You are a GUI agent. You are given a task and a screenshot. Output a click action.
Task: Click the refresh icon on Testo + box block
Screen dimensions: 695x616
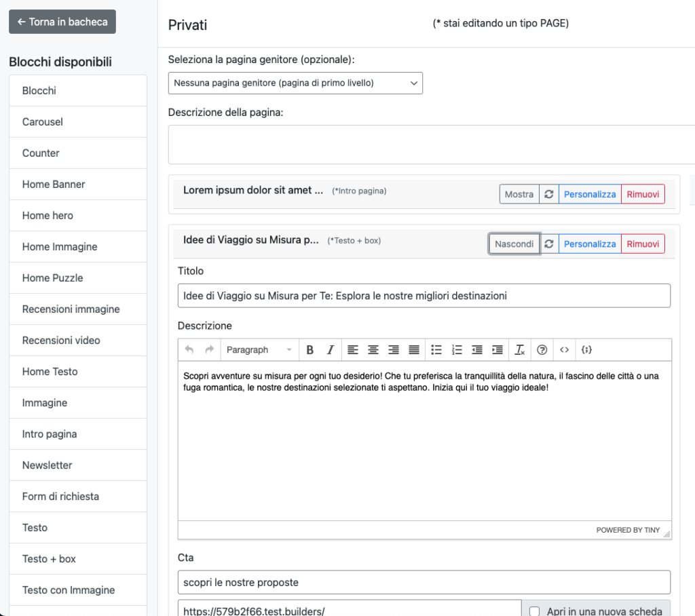tap(549, 244)
